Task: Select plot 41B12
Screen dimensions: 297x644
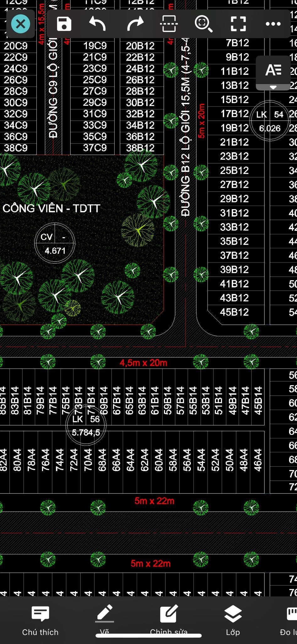Action: [x=235, y=284]
